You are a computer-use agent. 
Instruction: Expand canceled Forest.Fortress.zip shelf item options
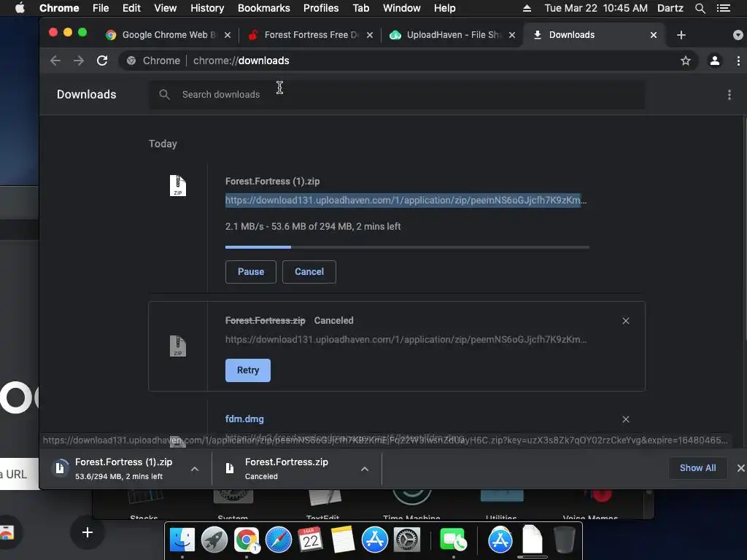click(365, 469)
